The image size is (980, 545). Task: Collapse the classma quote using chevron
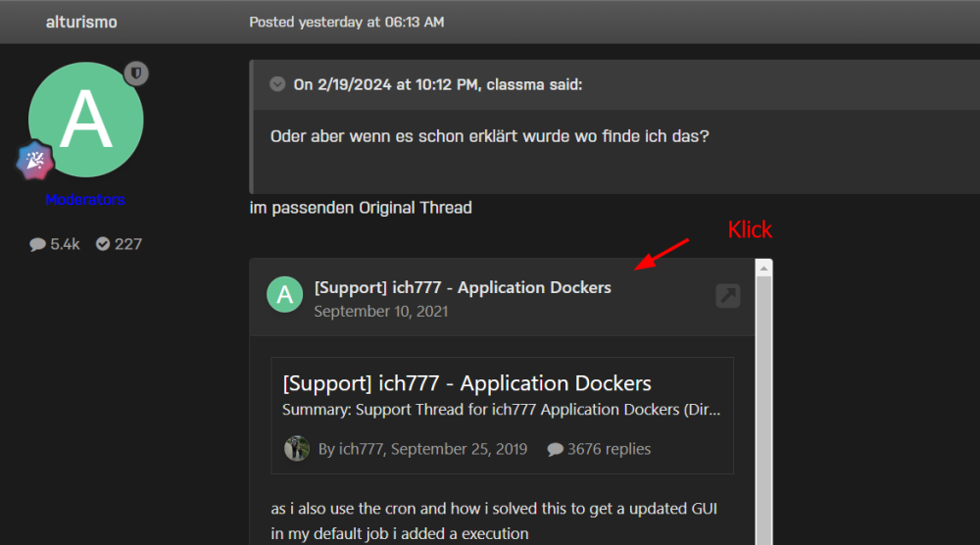(277, 83)
